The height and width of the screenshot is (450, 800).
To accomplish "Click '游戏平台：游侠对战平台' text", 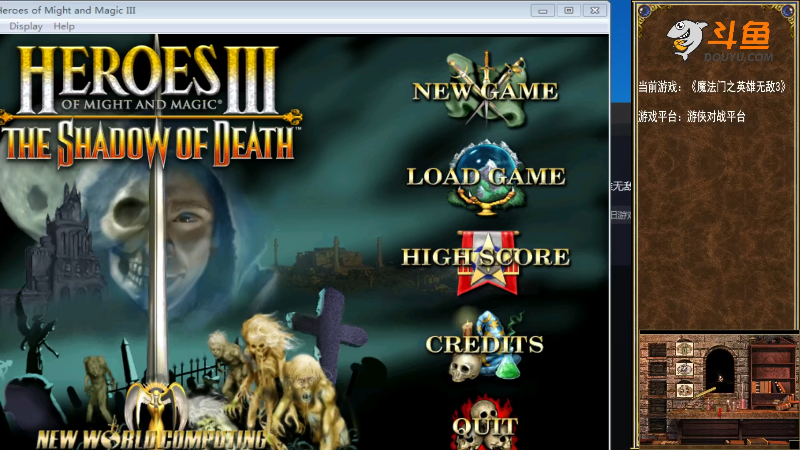I will [x=691, y=116].
